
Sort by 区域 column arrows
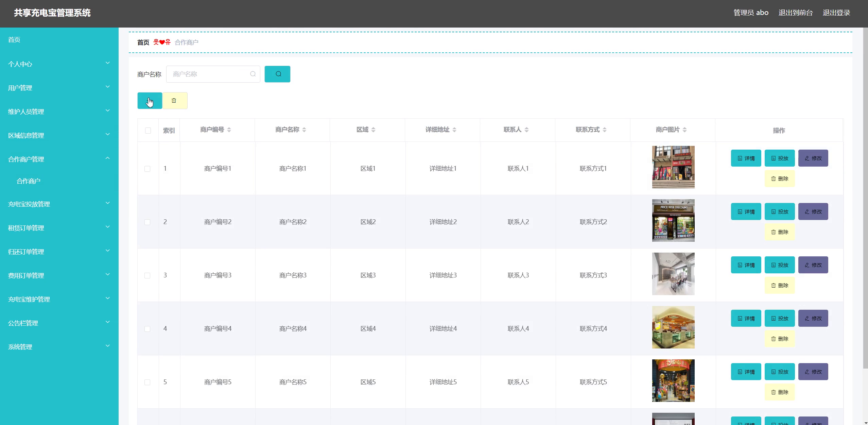[x=373, y=130]
